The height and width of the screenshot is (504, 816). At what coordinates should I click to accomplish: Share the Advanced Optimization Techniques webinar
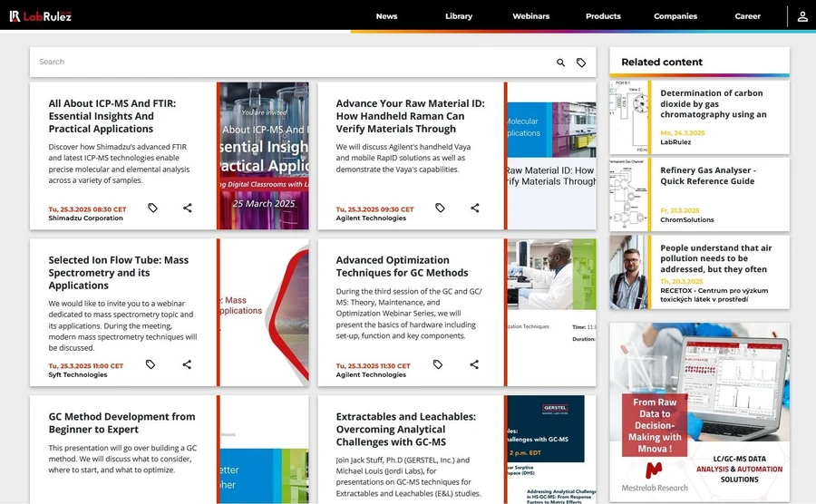point(474,364)
